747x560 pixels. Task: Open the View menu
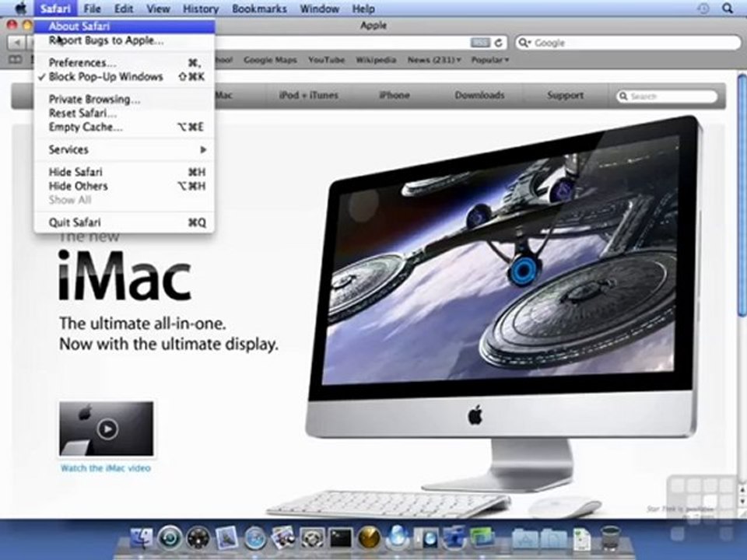[158, 9]
